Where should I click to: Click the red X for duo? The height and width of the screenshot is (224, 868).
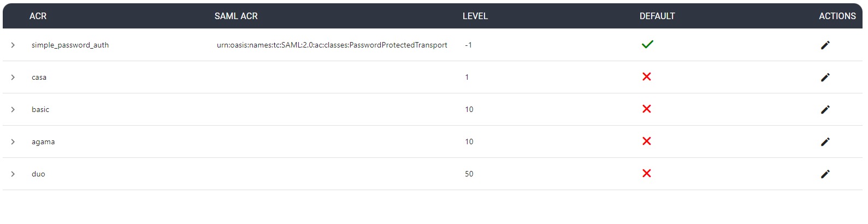647,173
